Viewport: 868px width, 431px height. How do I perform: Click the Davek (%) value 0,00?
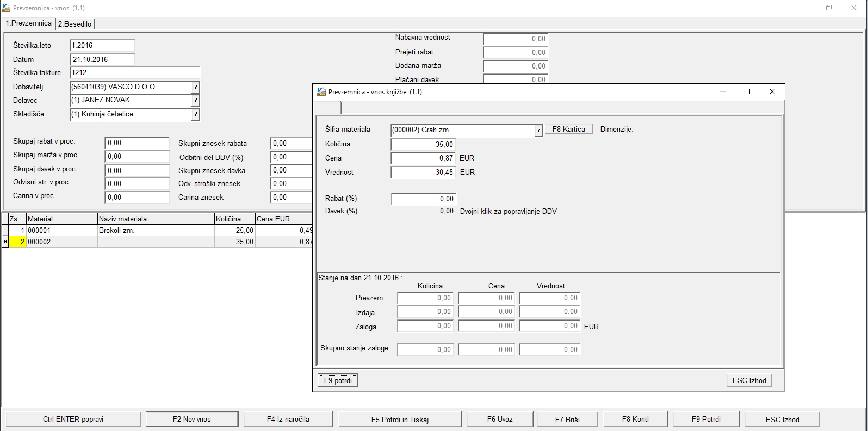point(447,211)
